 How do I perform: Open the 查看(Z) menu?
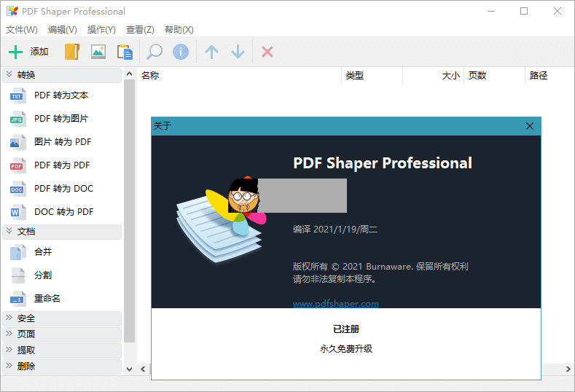pyautogui.click(x=140, y=30)
